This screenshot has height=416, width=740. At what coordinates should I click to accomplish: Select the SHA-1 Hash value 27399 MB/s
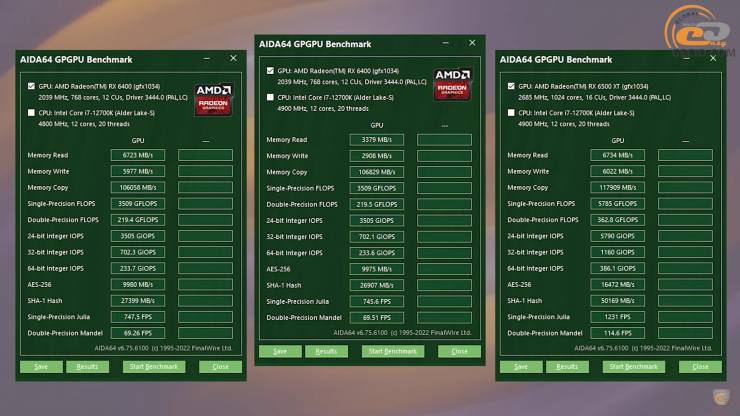(x=138, y=301)
